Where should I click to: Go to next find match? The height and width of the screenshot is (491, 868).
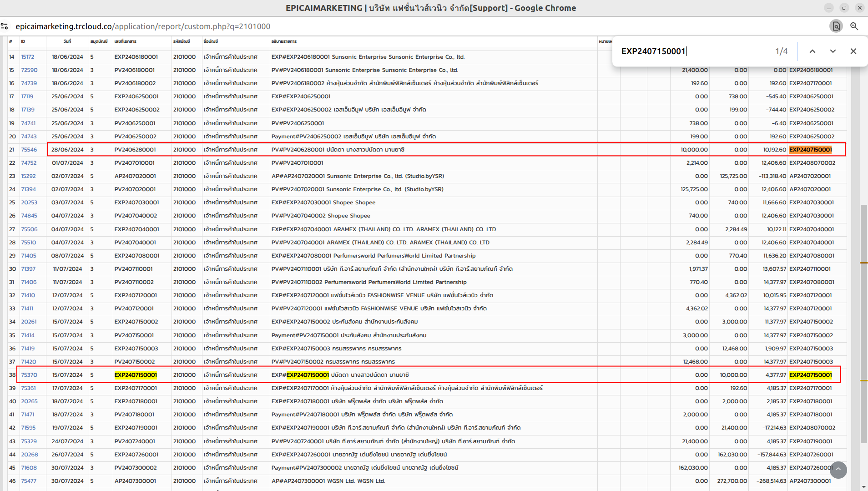833,51
